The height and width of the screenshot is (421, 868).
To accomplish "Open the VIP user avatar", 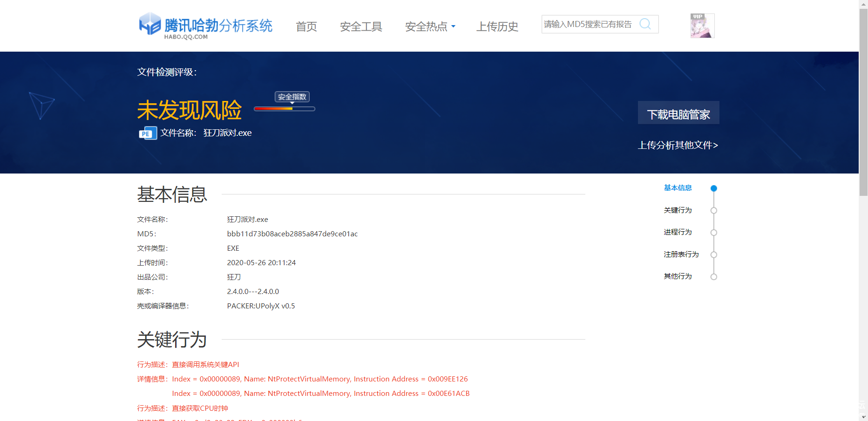I will [x=702, y=26].
